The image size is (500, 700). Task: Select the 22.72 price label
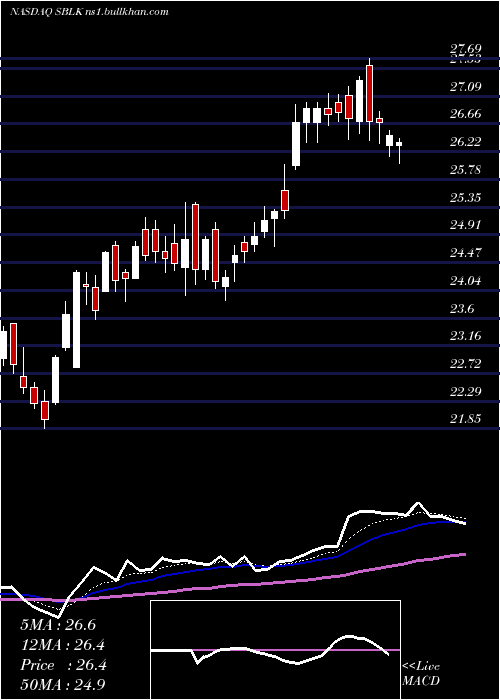[465, 363]
